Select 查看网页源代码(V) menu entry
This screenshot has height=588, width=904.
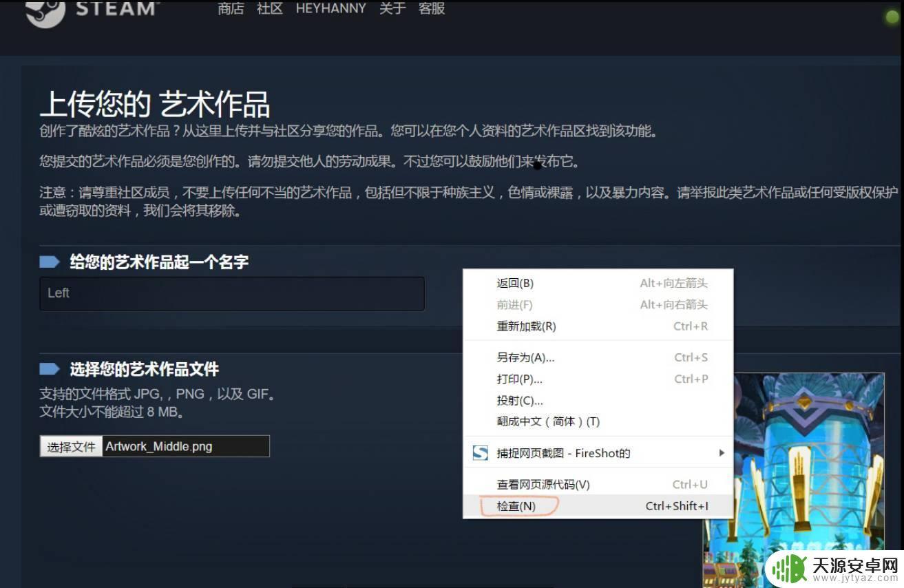598,484
